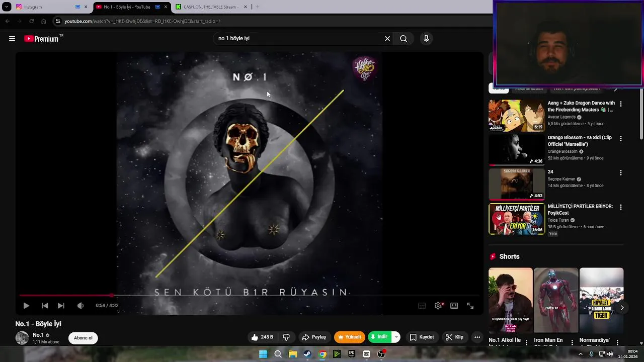Open options for the No.1 Alkol İle short
Viewport: 644px width, 362px height.
(527, 342)
